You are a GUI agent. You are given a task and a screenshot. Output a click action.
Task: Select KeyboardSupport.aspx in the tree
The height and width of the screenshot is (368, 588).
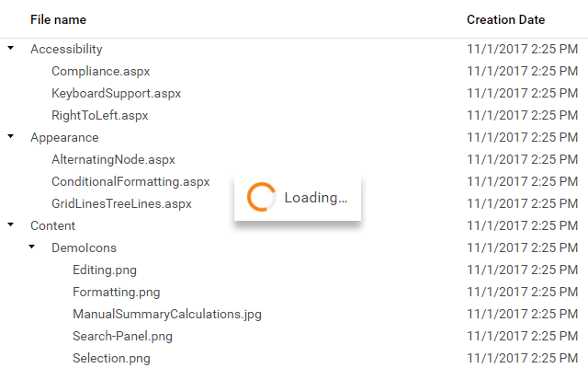point(116,93)
